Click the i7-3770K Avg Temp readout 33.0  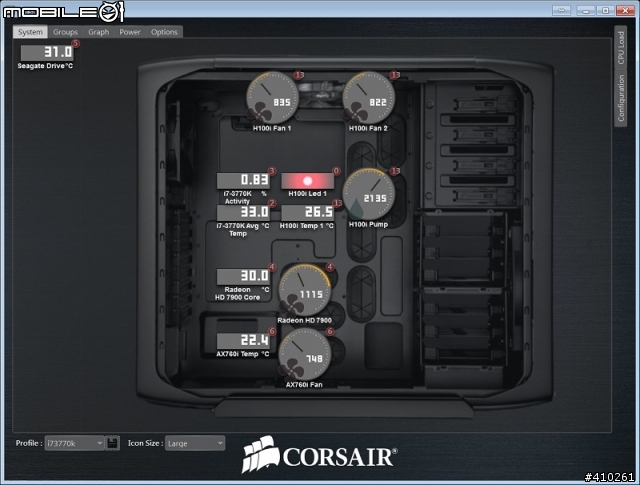pyautogui.click(x=243, y=213)
